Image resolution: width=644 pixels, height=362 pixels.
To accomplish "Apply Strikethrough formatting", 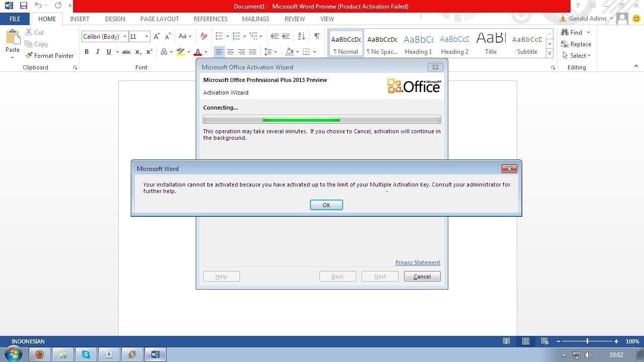I will (x=126, y=52).
